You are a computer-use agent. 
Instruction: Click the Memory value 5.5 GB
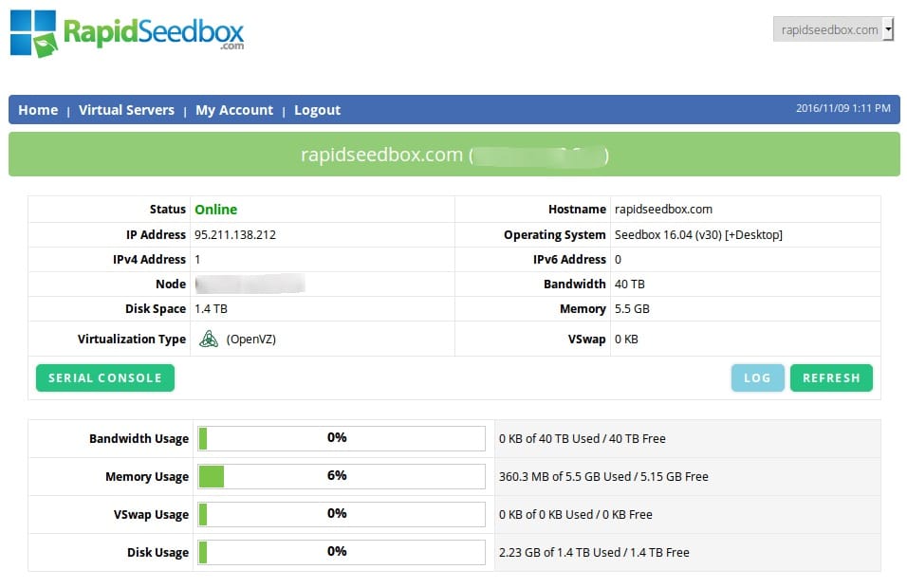[632, 309]
